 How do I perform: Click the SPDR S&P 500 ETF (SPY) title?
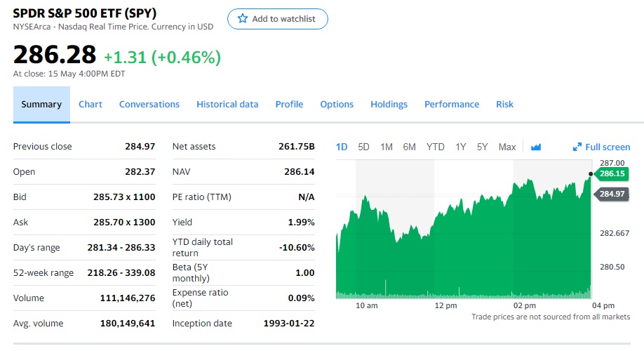85,13
